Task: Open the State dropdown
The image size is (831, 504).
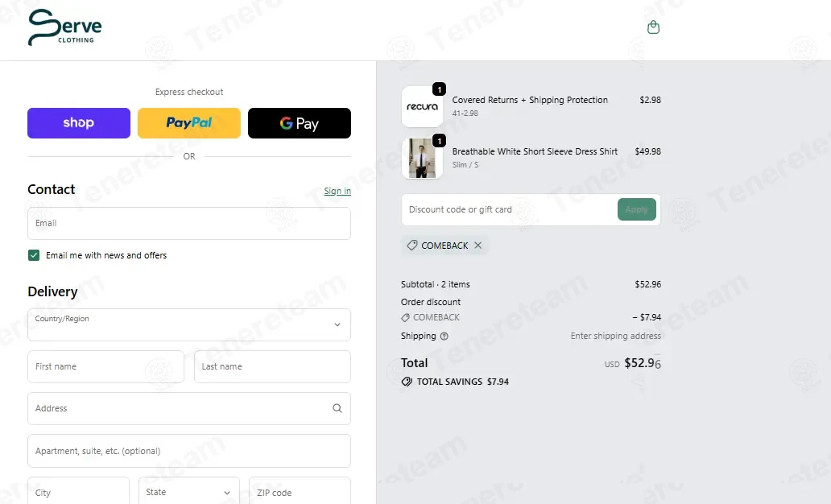Action: 189,493
